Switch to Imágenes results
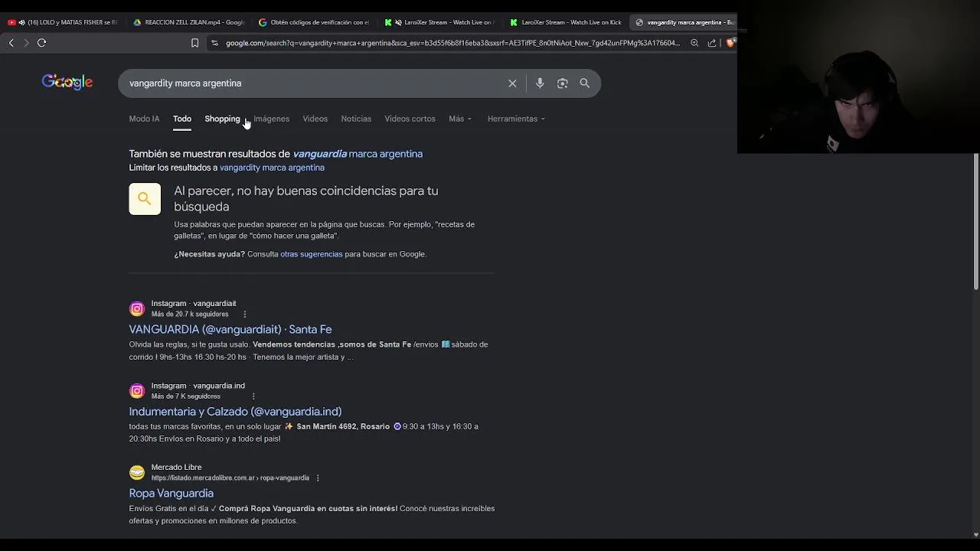Image resolution: width=980 pixels, height=551 pixels. [x=272, y=119]
